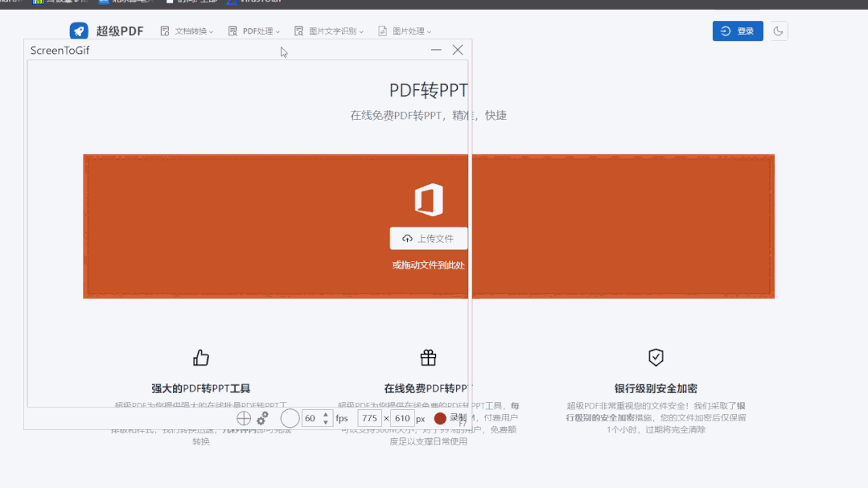Click the 上传文件 upload button
This screenshot has height=488, width=868.
tap(429, 239)
